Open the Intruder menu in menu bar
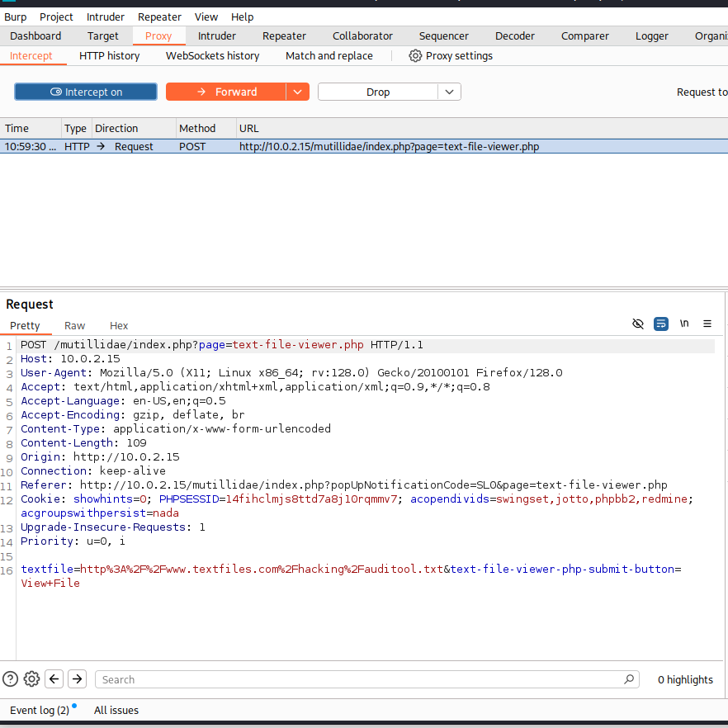 pos(106,17)
